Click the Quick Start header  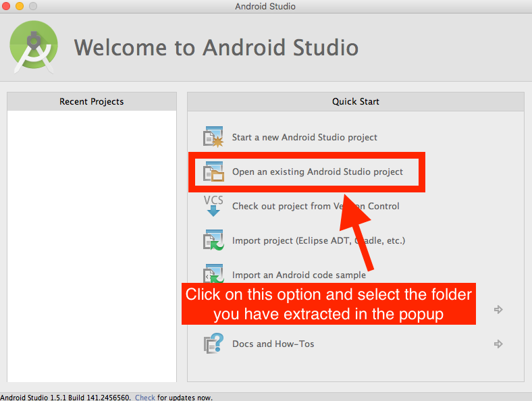tap(356, 101)
